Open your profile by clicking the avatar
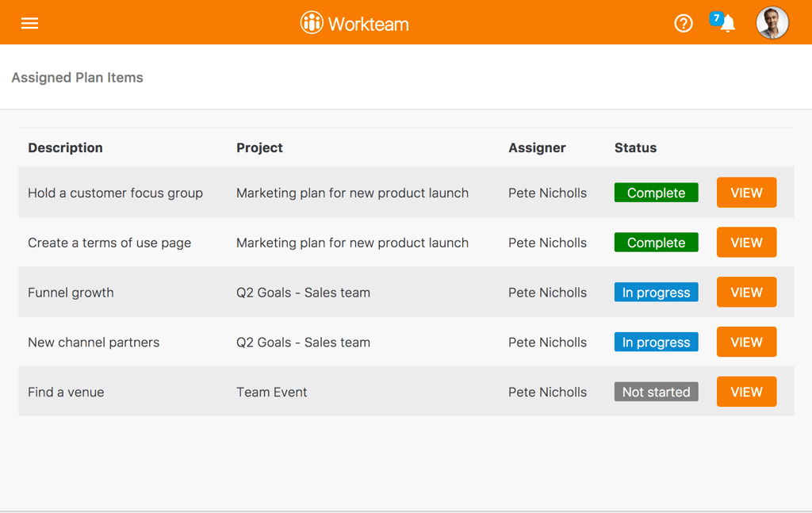 (772, 23)
